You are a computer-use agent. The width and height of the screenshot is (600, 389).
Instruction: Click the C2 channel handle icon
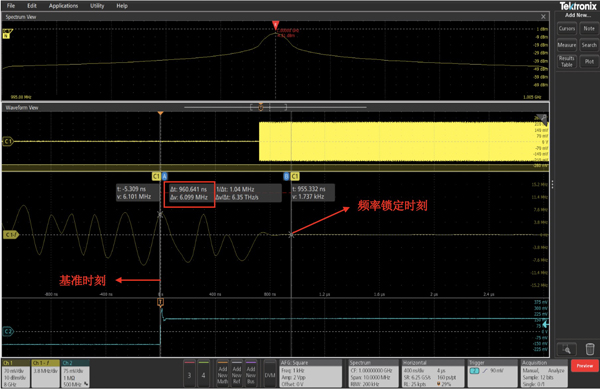(8, 331)
